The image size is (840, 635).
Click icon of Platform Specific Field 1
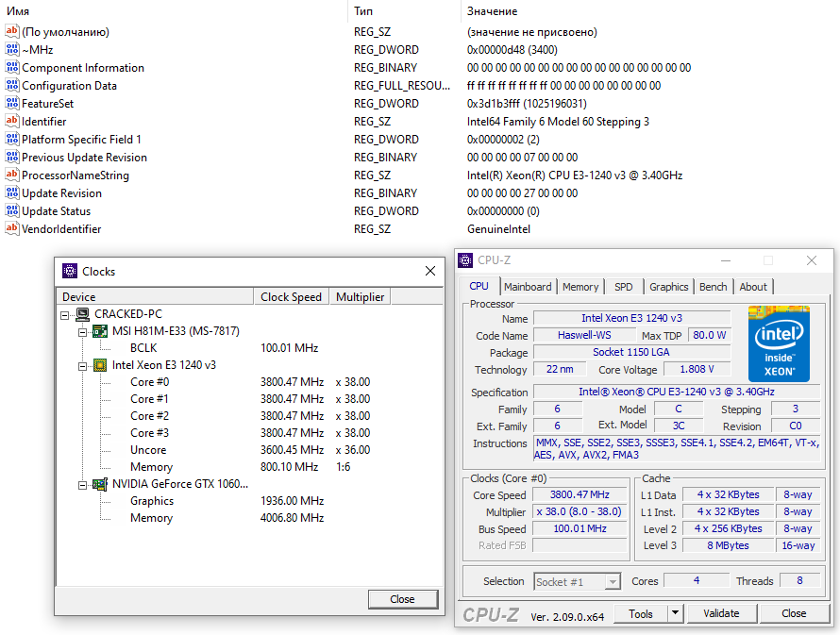(11, 139)
